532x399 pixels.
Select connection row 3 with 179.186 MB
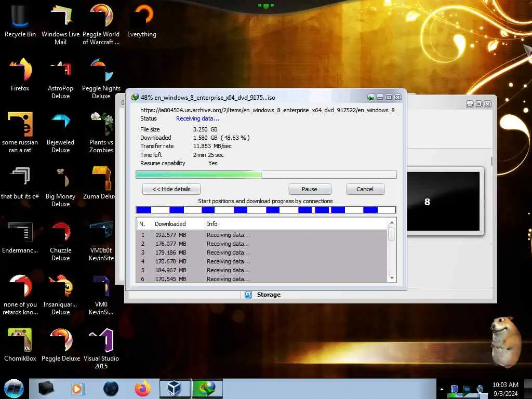pyautogui.click(x=262, y=252)
